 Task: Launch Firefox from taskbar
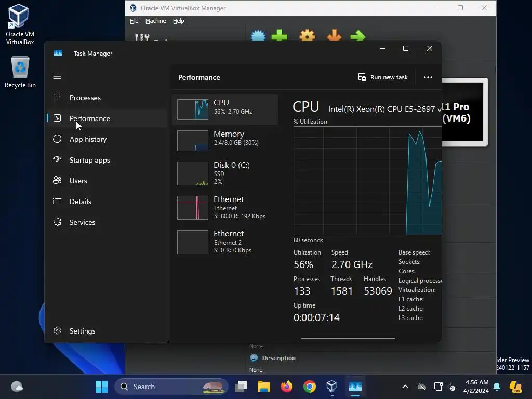point(287,387)
